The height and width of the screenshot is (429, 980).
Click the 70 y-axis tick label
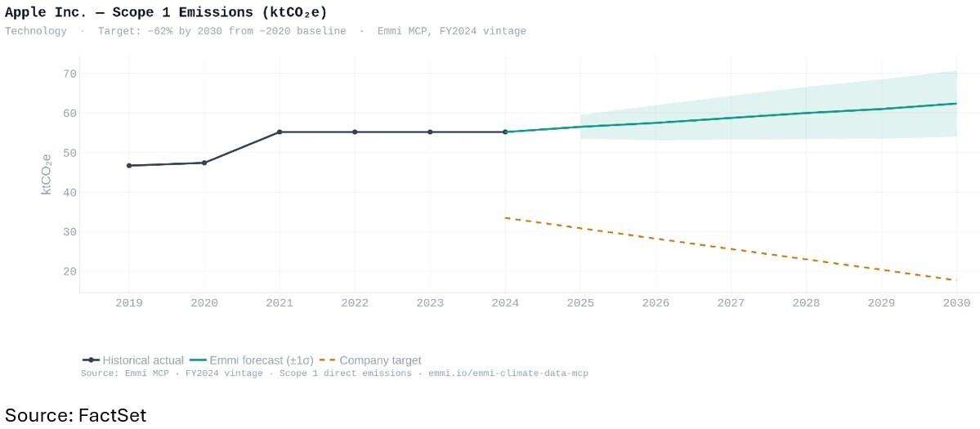[x=69, y=74]
